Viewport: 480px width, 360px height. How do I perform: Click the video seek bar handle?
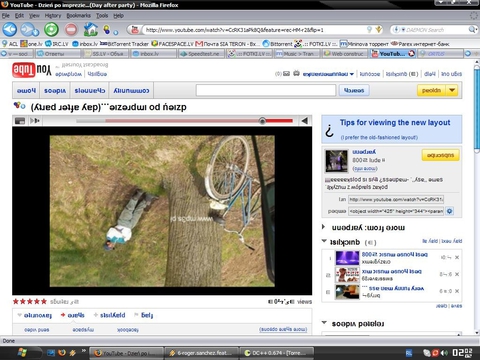pyautogui.click(x=262, y=121)
